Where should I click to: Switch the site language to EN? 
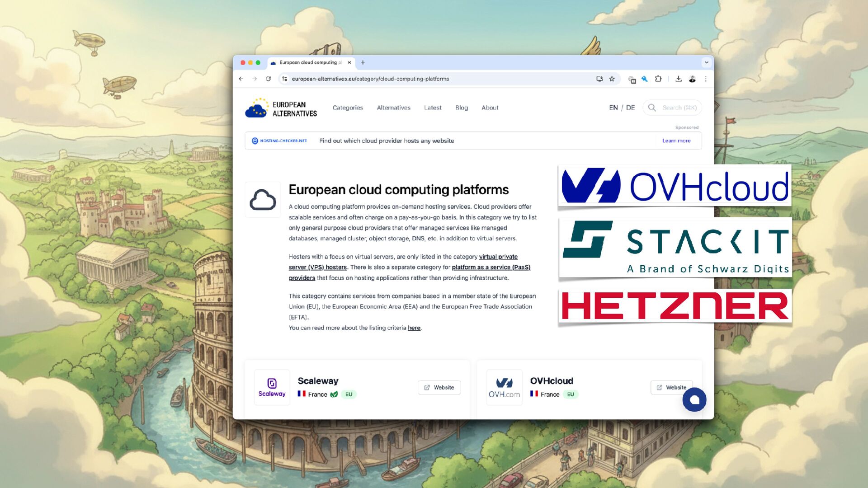click(x=613, y=108)
